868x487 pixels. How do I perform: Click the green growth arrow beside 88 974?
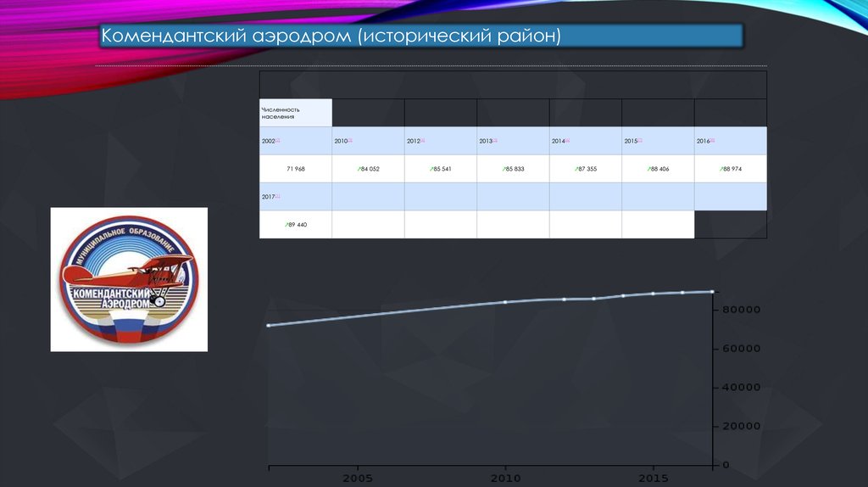[x=721, y=169]
